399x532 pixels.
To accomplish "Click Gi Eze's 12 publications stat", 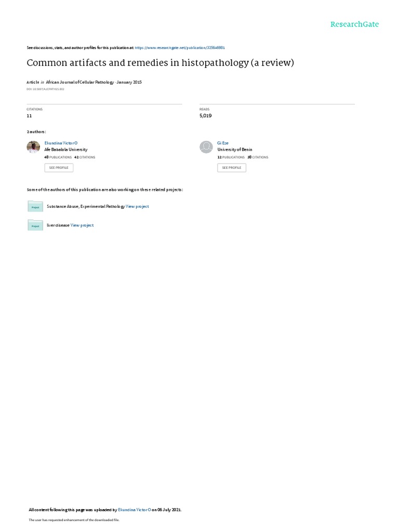I will (x=231, y=157).
